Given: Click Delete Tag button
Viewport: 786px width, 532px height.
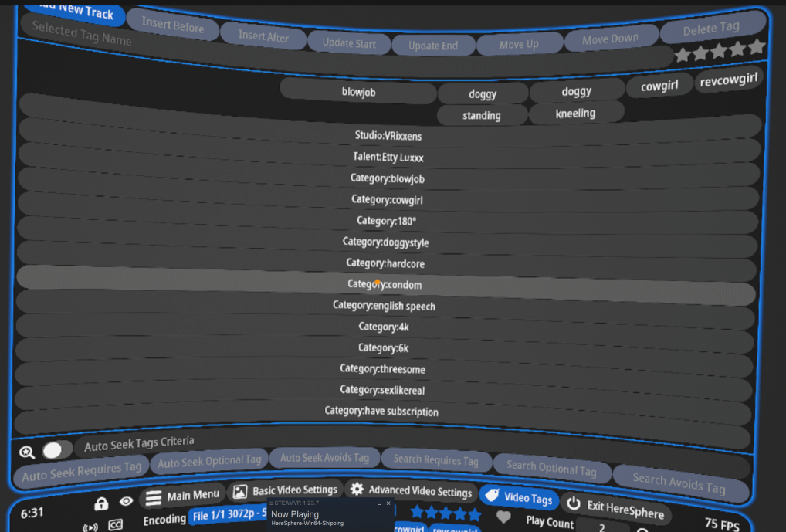Looking at the screenshot, I should pyautogui.click(x=712, y=28).
